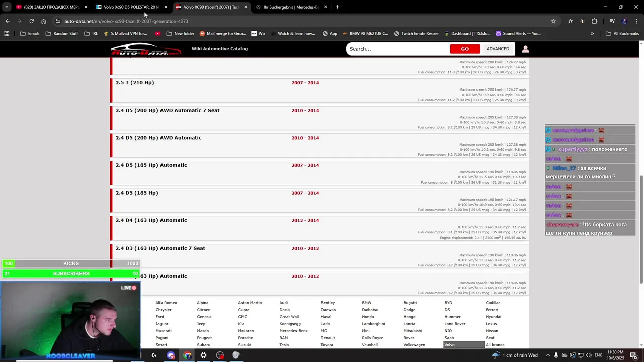The image size is (644, 362).
Task: Open the Random Stuff bookmark folder
Action: point(62,34)
